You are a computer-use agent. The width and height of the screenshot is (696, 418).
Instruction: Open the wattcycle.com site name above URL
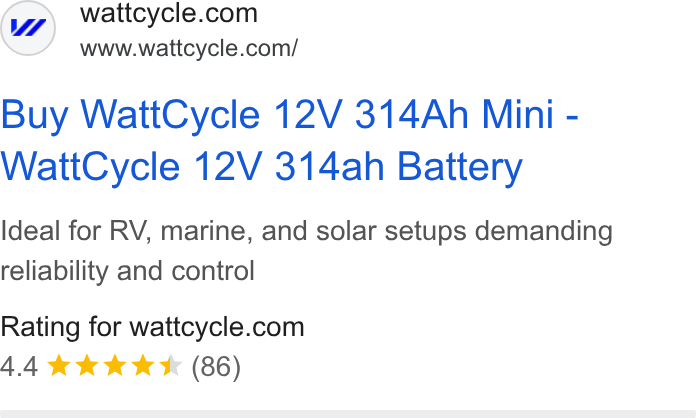(x=169, y=13)
